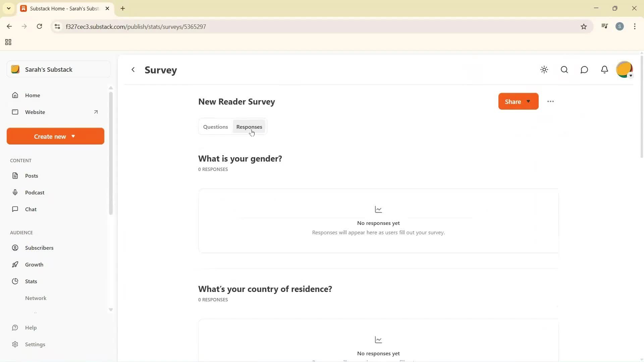644x362 pixels.
Task: Select the Stats section in sidebar
Action: pos(32,281)
